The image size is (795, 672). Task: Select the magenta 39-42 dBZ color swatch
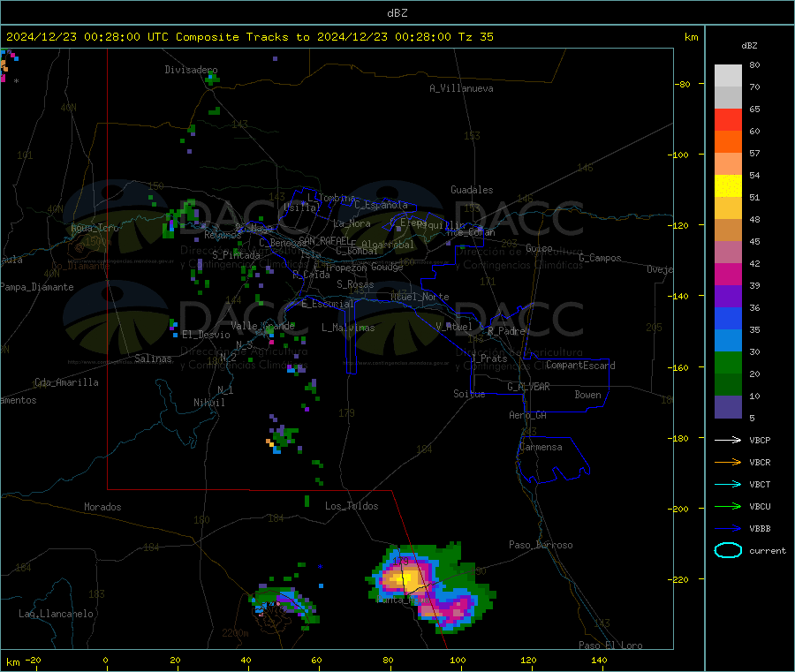click(728, 274)
